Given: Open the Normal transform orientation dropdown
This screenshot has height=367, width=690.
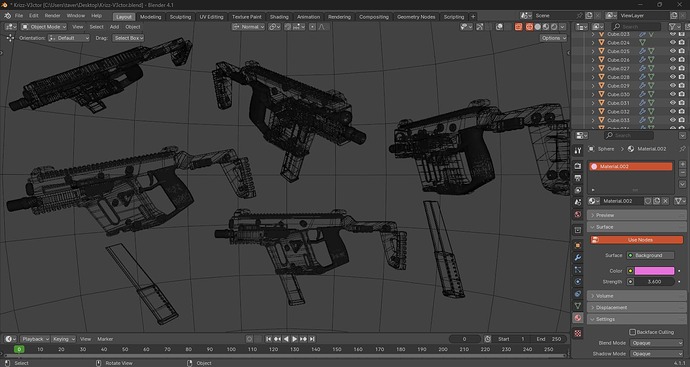Looking at the screenshot, I should [249, 27].
